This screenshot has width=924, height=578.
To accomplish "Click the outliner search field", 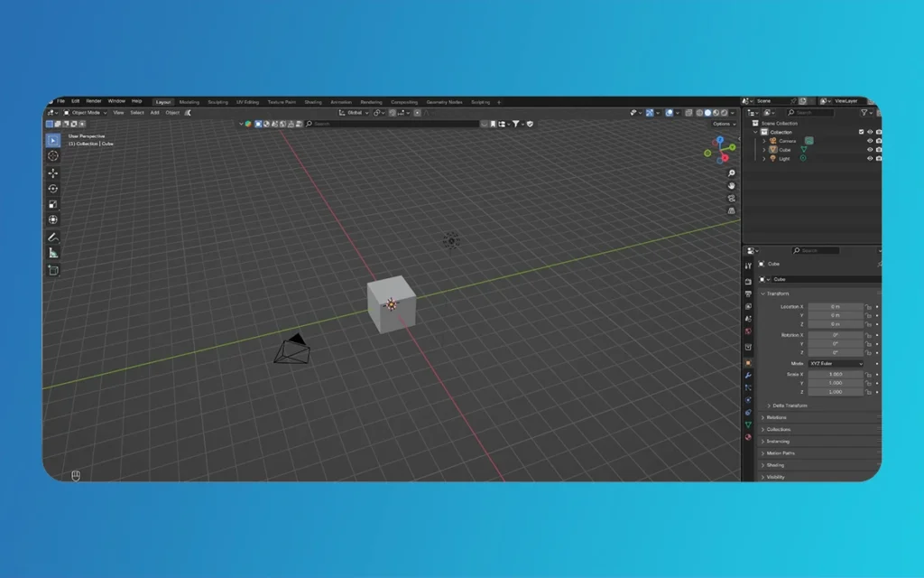I will coord(810,113).
